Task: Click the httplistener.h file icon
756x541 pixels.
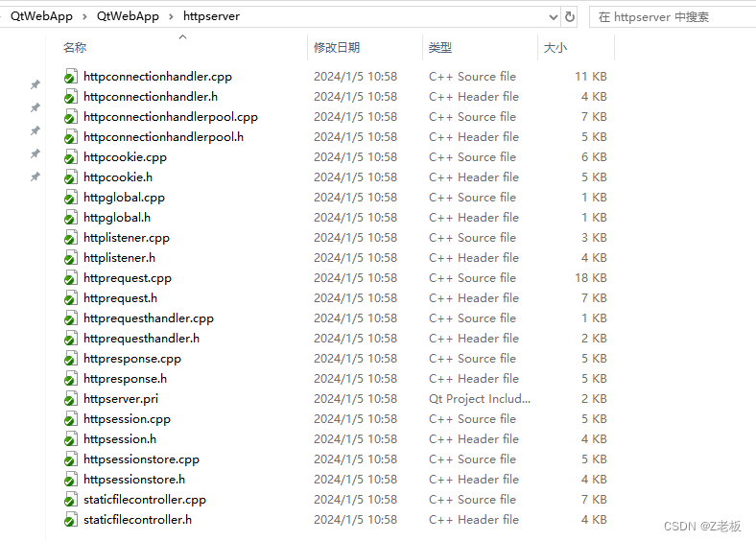Action: pyautogui.click(x=71, y=258)
